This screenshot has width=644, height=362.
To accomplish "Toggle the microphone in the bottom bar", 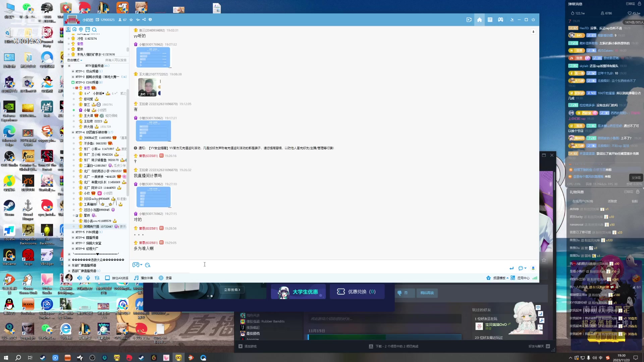I will tap(88, 278).
